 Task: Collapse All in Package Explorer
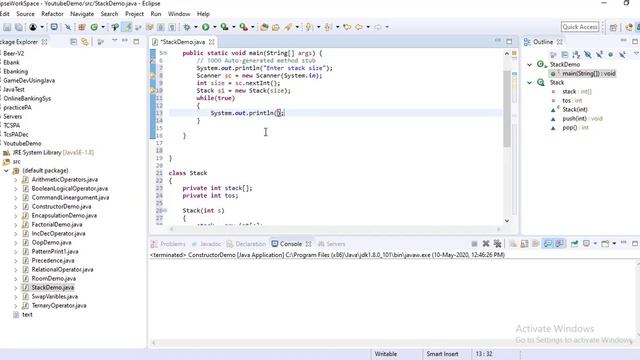(x=73, y=42)
